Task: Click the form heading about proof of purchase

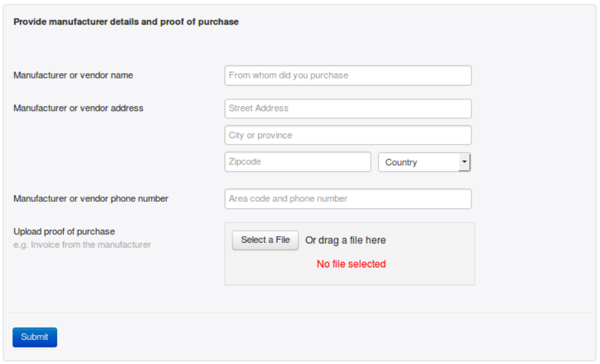Action: (x=126, y=22)
